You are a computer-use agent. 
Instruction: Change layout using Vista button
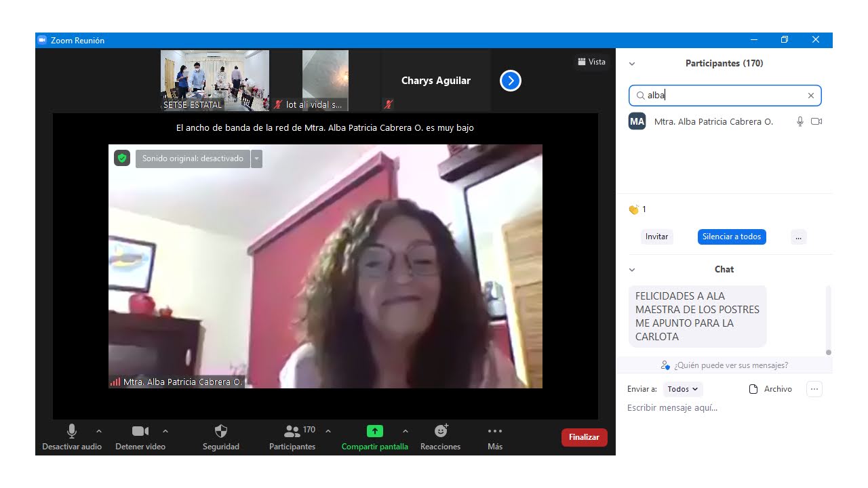coord(591,62)
